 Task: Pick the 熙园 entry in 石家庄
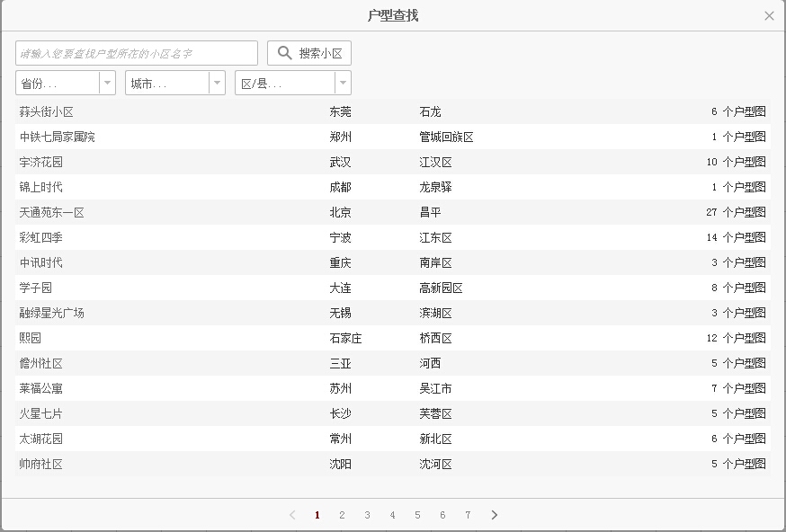click(31, 339)
